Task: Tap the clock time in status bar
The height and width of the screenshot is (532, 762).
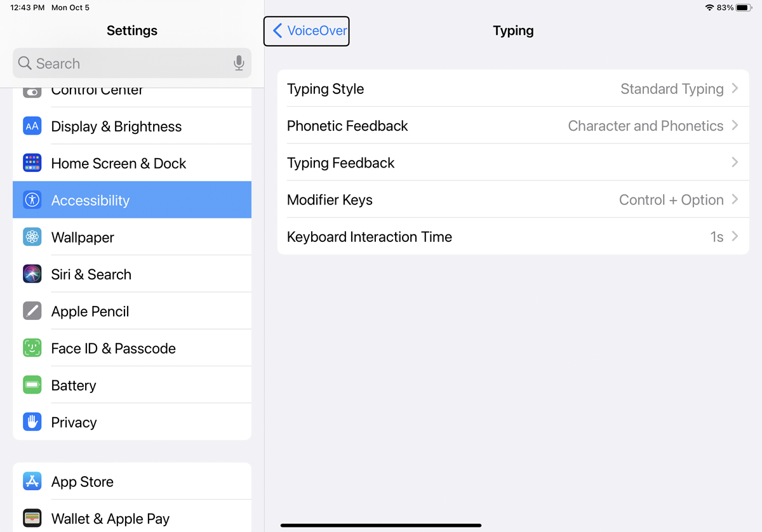Action: (x=27, y=8)
